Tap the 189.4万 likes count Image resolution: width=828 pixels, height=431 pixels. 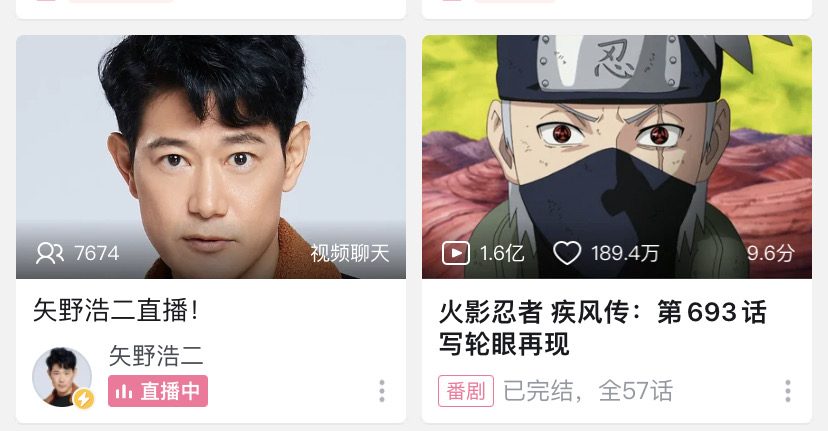[x=625, y=254]
